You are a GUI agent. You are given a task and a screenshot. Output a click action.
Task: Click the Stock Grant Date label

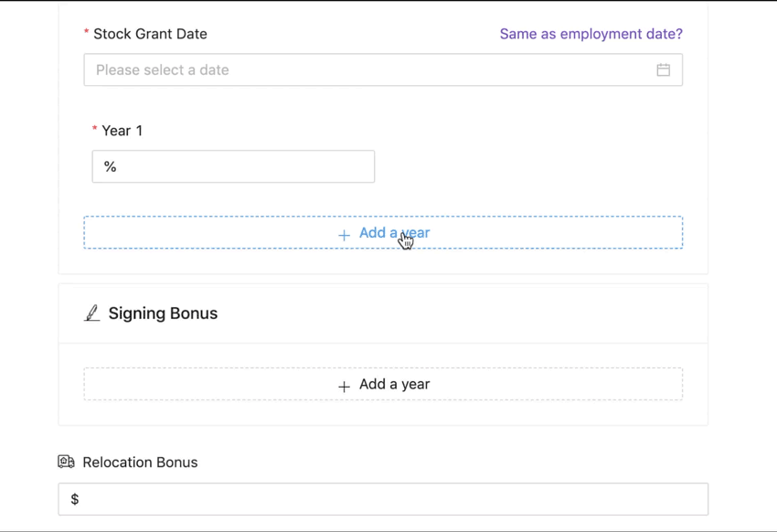point(150,34)
